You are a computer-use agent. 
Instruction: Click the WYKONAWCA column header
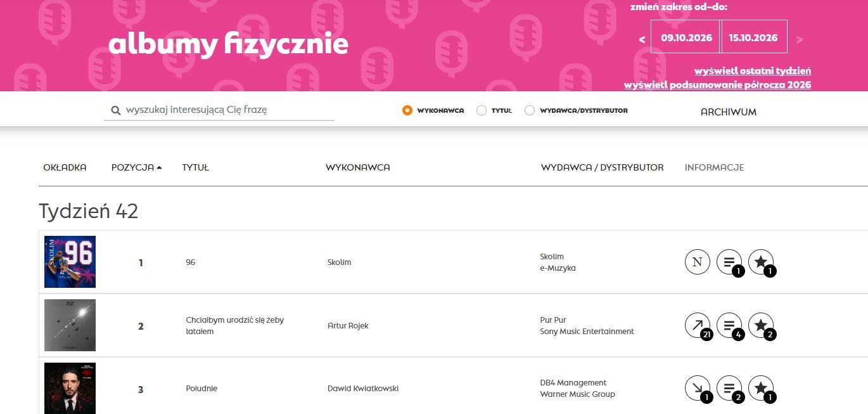point(358,167)
